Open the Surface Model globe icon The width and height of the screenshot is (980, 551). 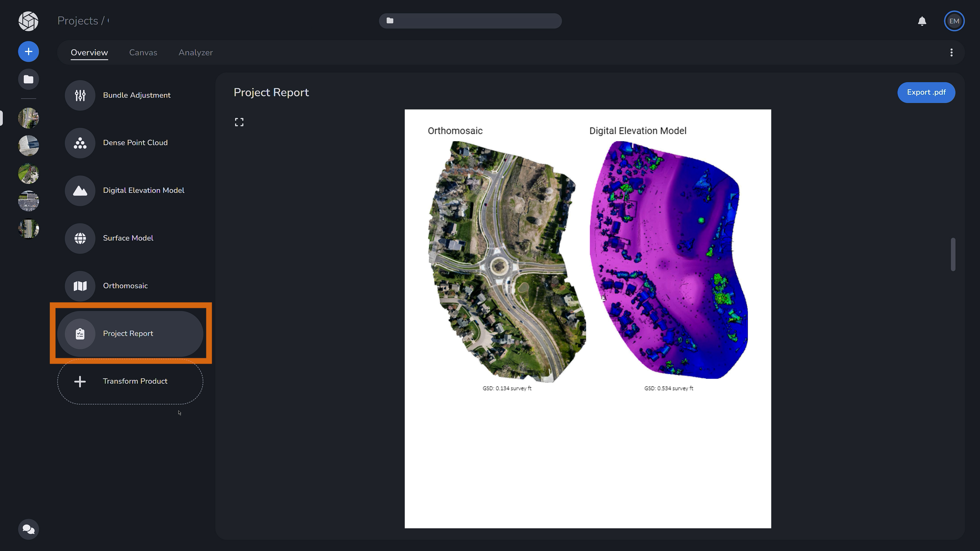(x=80, y=239)
